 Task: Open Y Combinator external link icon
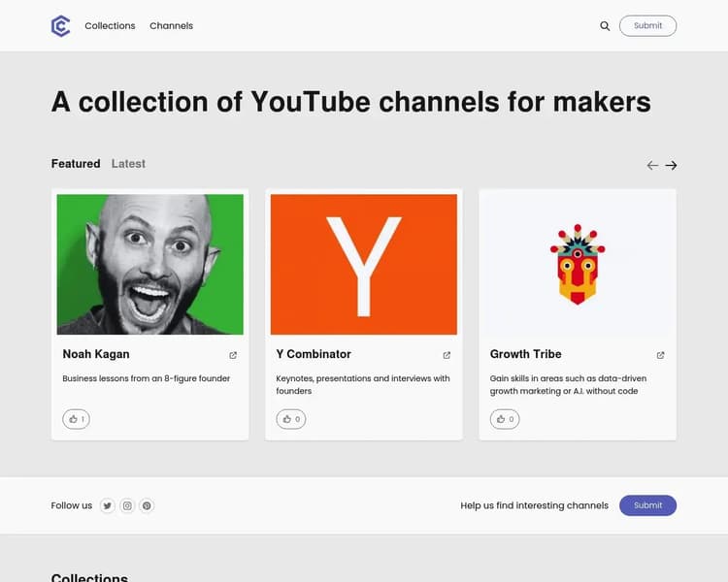pyautogui.click(x=447, y=355)
